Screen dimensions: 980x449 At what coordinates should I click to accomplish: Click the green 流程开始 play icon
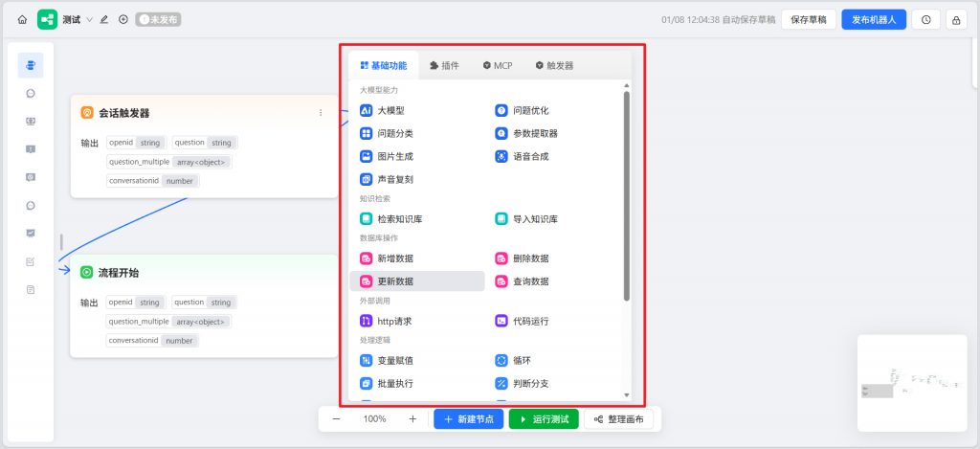pyautogui.click(x=86, y=273)
